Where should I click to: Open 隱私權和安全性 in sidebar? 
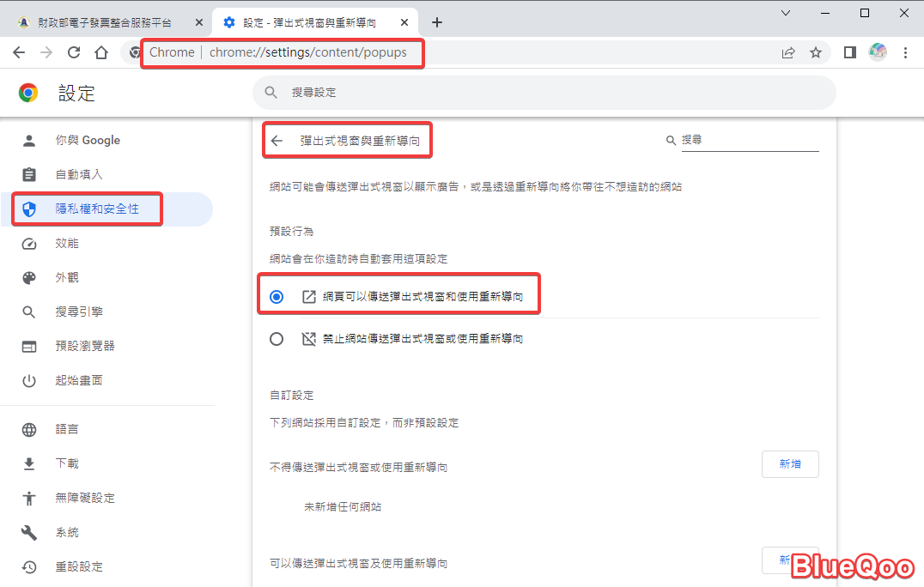click(96, 209)
